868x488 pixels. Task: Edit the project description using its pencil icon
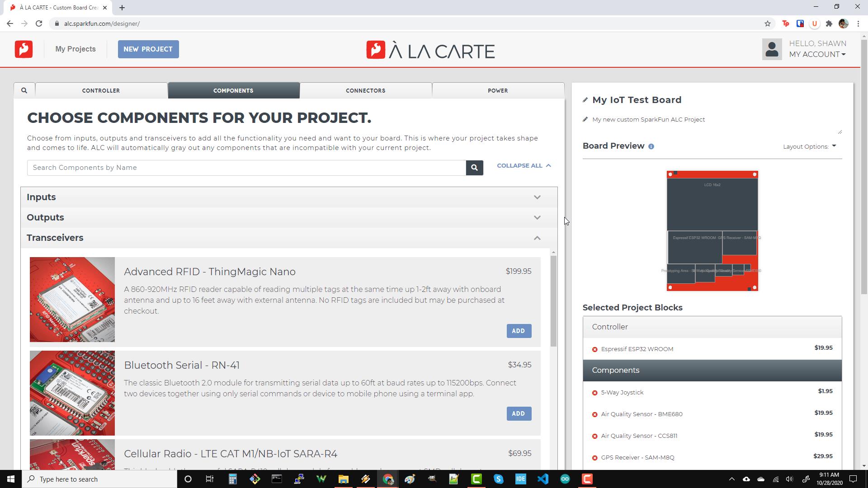585,119
